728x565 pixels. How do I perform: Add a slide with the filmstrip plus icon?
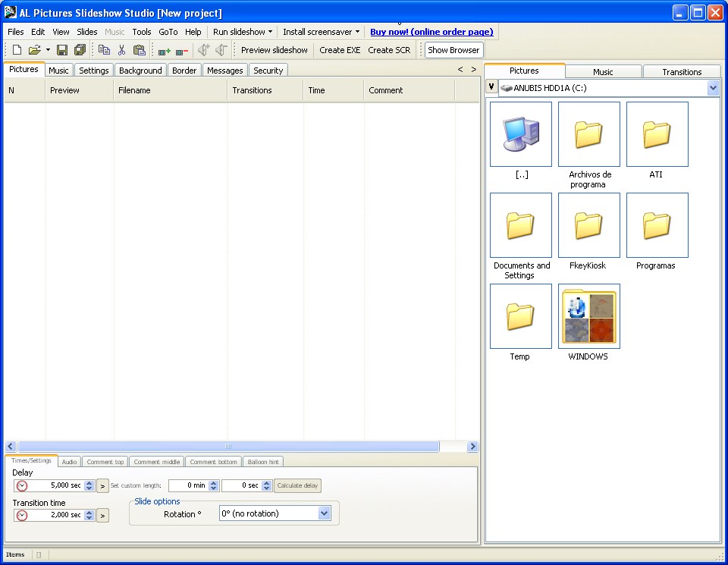coord(164,51)
